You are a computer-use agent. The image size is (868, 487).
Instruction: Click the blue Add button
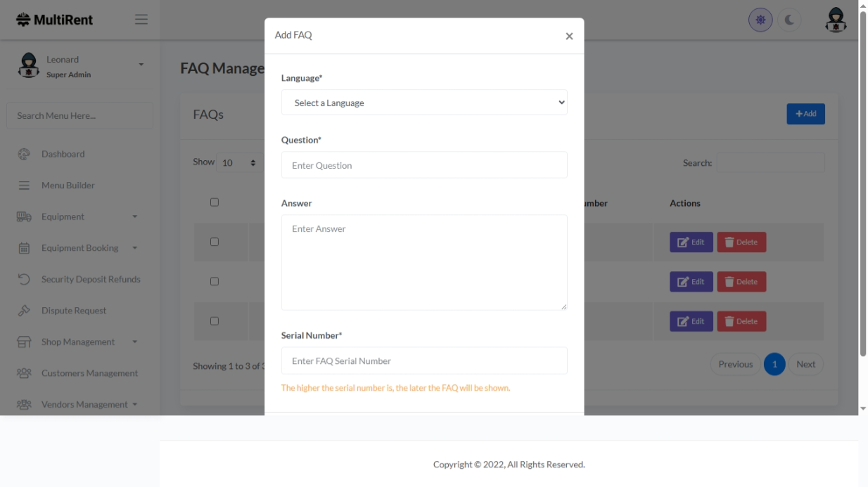click(805, 114)
